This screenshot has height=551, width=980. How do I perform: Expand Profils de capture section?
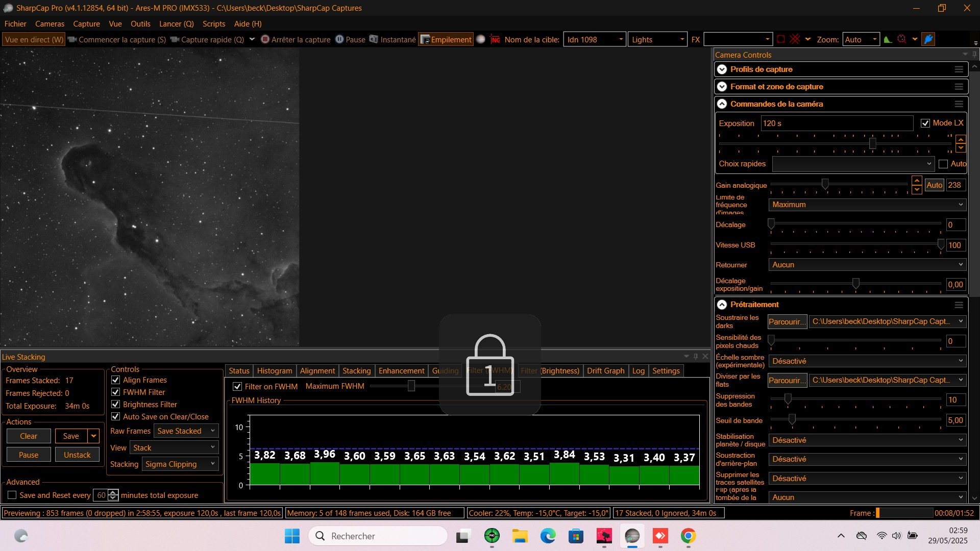(722, 69)
